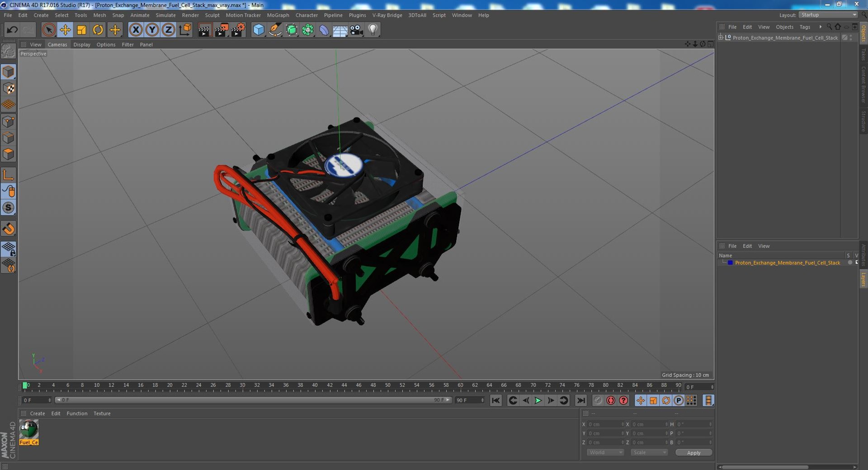Switch to the Layers side tab
Viewport: 868px width, 470px height.
coord(863,279)
